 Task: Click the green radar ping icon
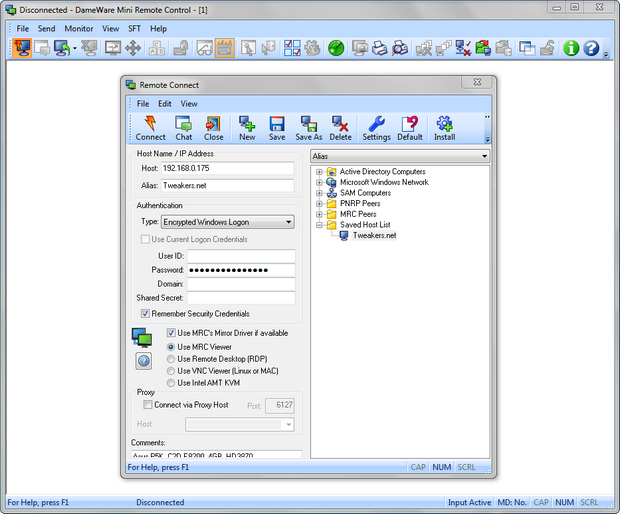coord(336,48)
